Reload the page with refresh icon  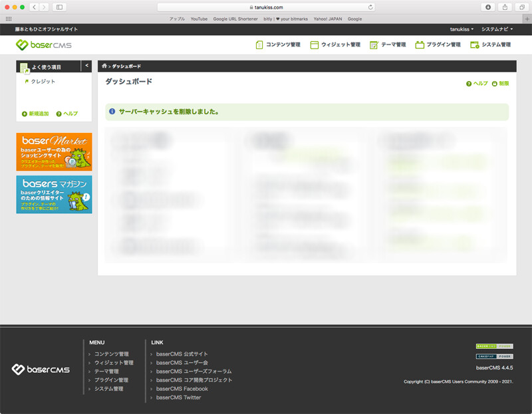[x=370, y=7]
